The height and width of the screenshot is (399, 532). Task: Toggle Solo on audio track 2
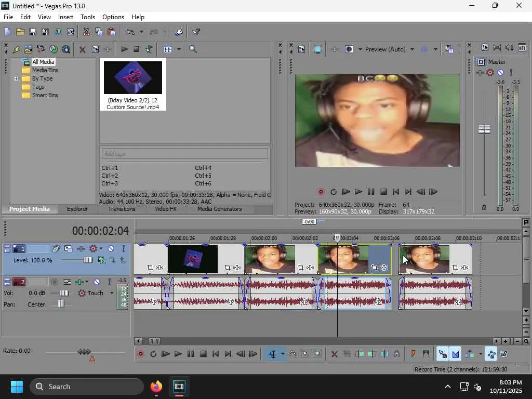[x=109, y=282]
